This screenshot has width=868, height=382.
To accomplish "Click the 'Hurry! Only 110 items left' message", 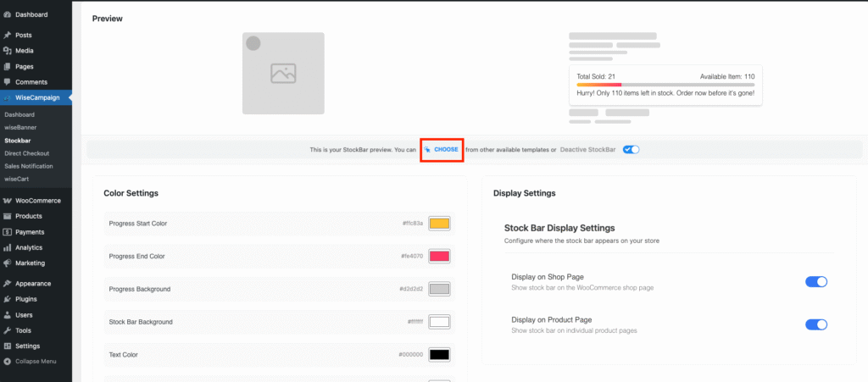I will pos(665,93).
